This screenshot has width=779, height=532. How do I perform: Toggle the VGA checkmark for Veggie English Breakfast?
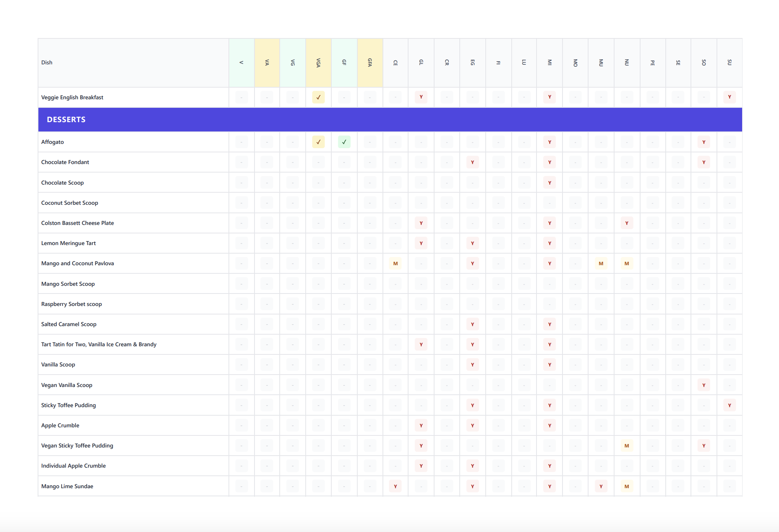click(318, 97)
